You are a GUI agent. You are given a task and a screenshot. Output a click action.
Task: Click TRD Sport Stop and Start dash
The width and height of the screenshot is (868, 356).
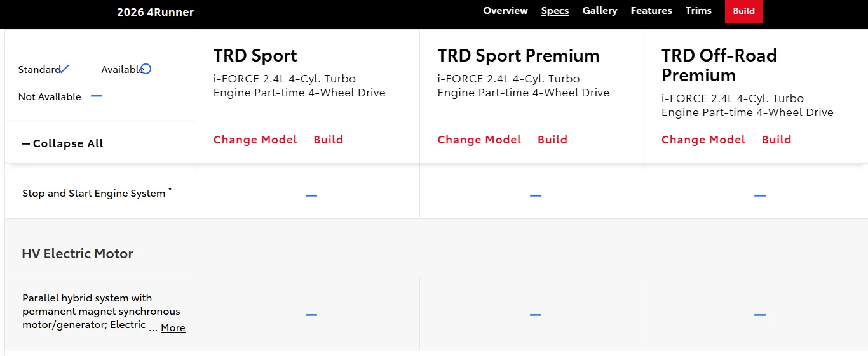click(311, 195)
